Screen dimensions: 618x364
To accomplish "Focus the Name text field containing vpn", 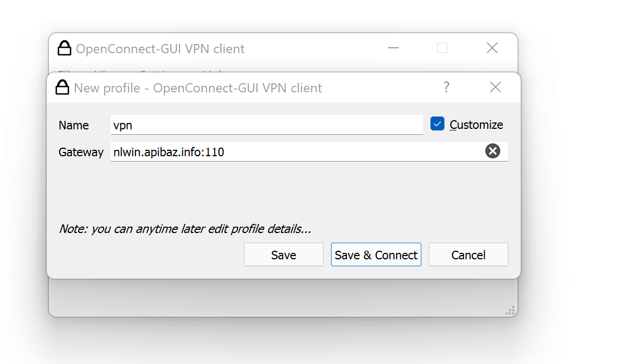I will (x=267, y=125).
